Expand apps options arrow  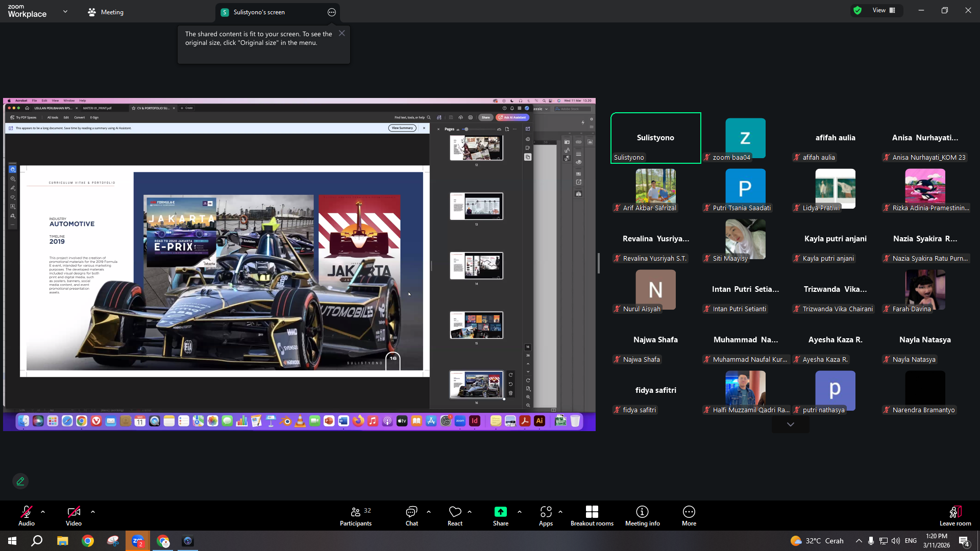[560, 512]
